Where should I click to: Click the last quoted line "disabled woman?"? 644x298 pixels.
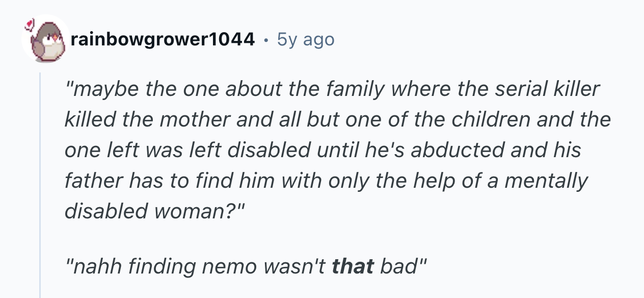point(156,211)
